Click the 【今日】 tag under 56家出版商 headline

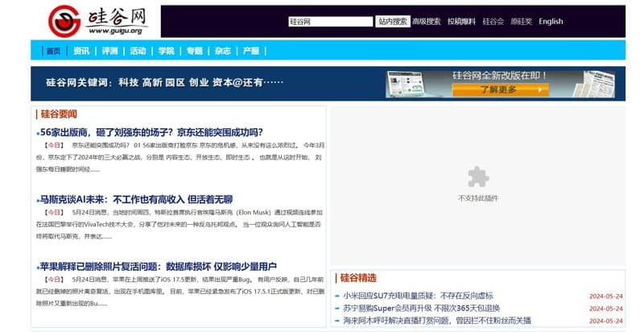point(54,145)
